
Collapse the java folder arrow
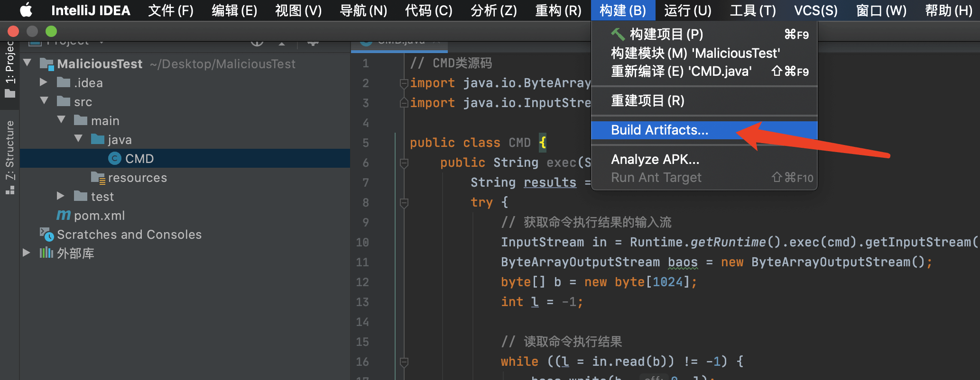[x=79, y=138]
